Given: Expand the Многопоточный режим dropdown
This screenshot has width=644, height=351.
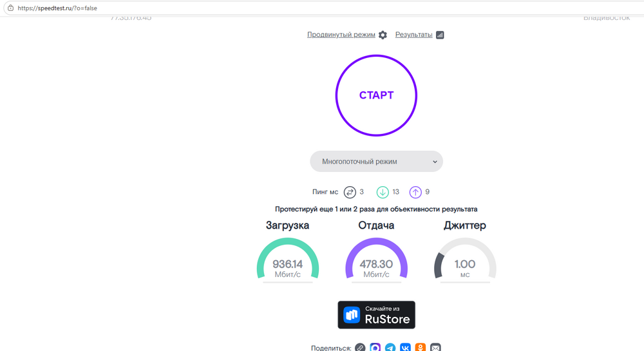Looking at the screenshot, I should (376, 162).
